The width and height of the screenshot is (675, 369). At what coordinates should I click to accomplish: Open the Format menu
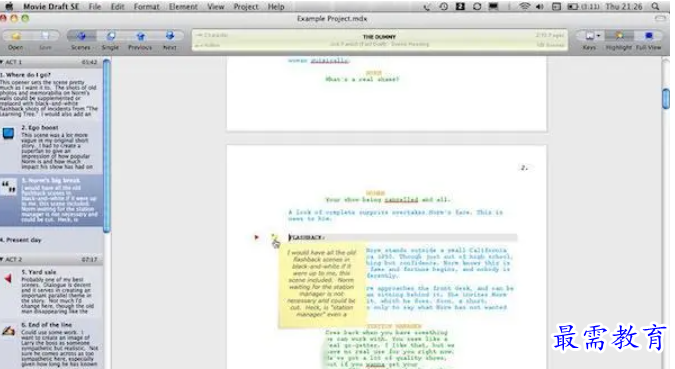(146, 6)
